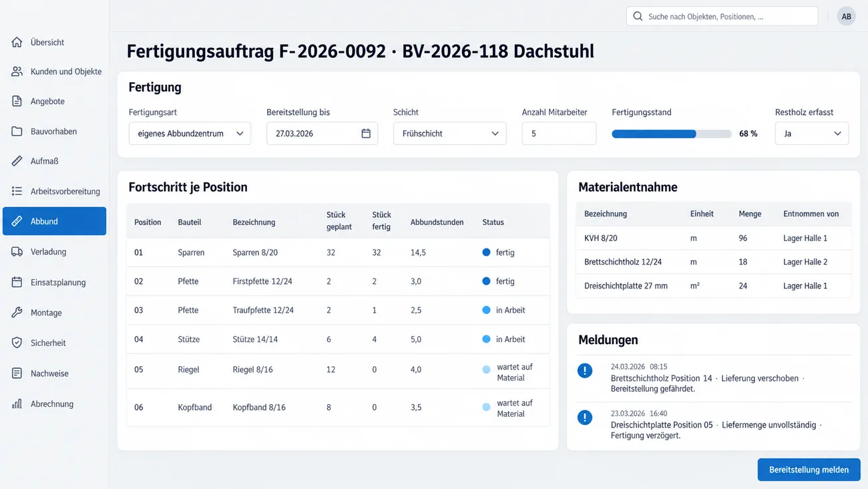868x489 pixels.
Task: Click the Montage wrench icon
Action: point(17,313)
